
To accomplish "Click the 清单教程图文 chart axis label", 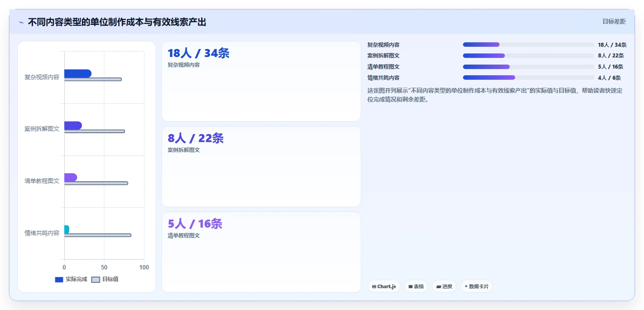I will 42,181.
